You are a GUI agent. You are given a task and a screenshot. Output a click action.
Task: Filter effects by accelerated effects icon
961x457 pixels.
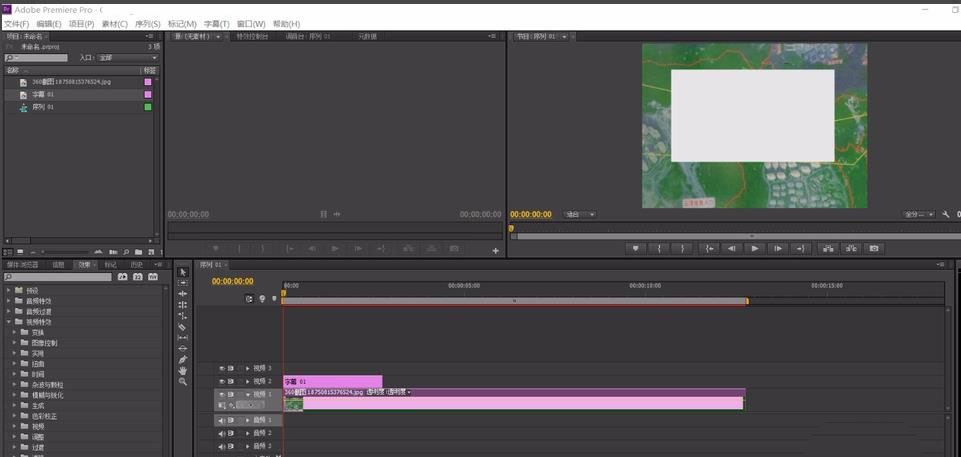[x=123, y=277]
